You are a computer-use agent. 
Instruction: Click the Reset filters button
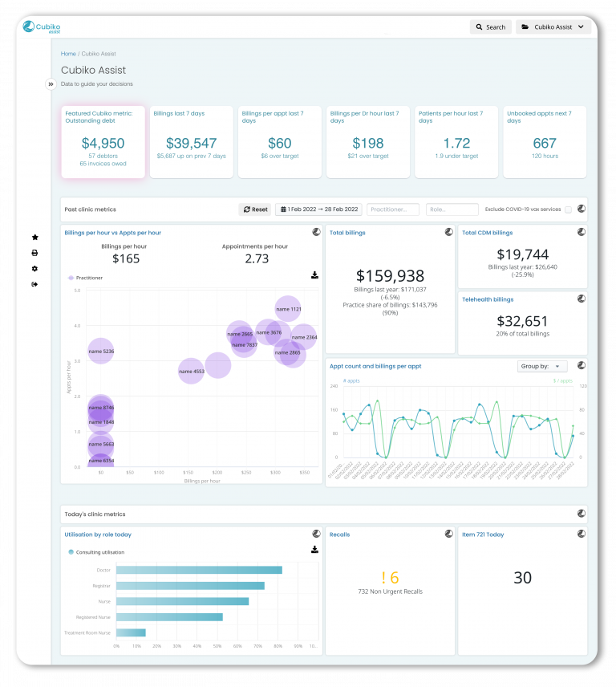tap(255, 209)
